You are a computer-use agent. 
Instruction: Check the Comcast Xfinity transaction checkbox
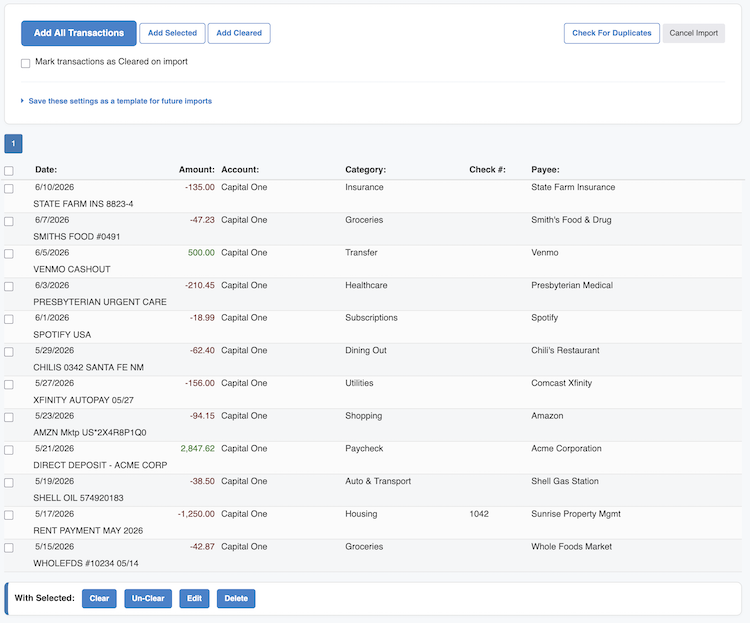(x=9, y=384)
